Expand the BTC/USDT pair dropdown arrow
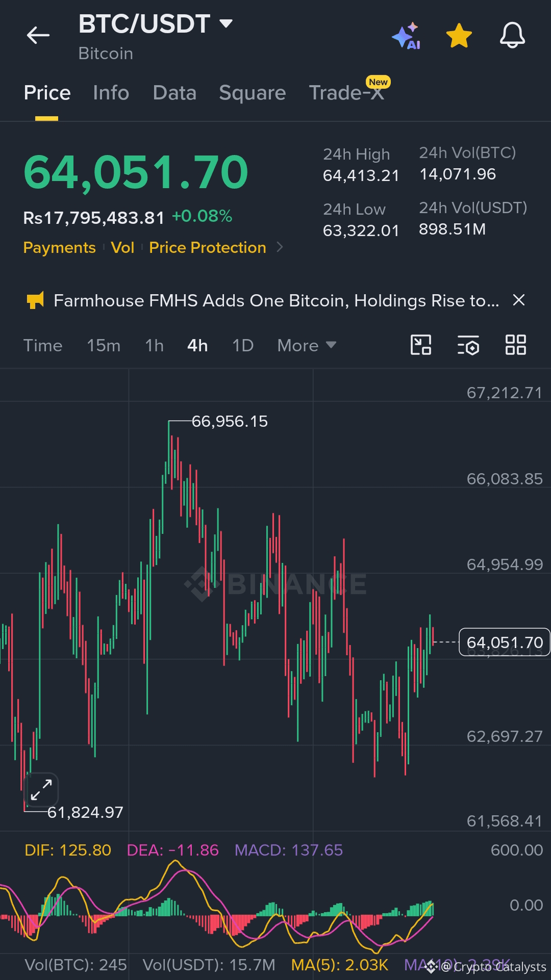Image resolution: width=551 pixels, height=980 pixels. (226, 23)
